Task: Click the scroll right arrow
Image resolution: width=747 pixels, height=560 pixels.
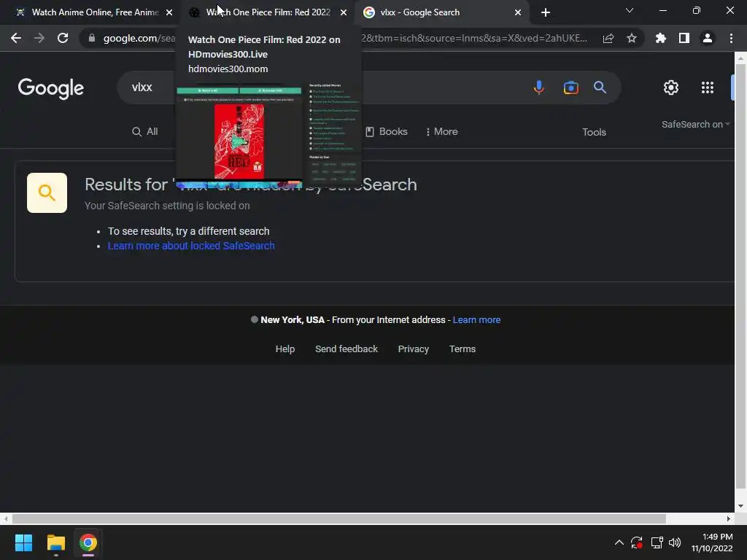Action: [729, 518]
